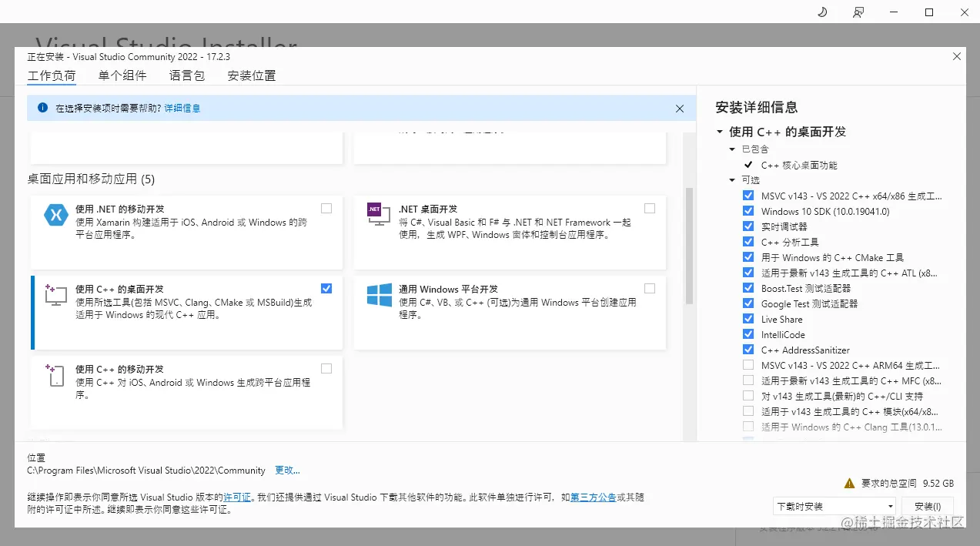Click the feedback icon in title bar

[x=858, y=12]
